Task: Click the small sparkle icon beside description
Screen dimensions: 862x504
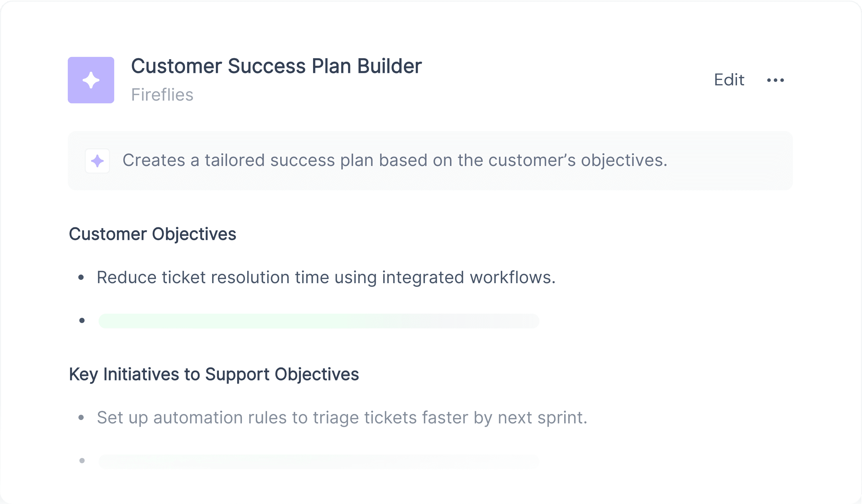Action: pyautogui.click(x=98, y=161)
